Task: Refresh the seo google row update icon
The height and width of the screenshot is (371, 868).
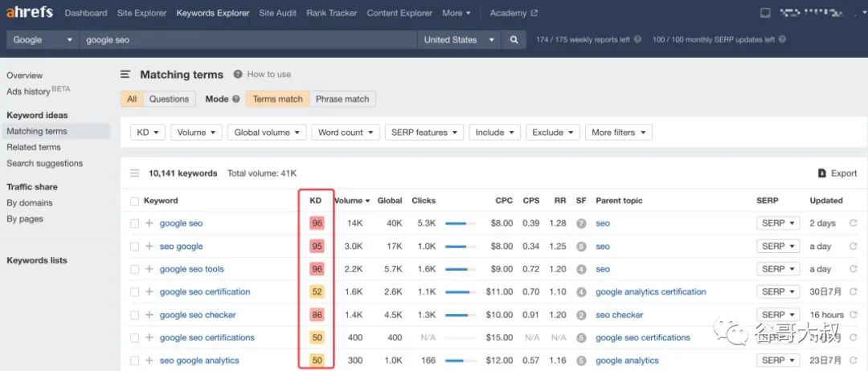Action: pos(853,247)
